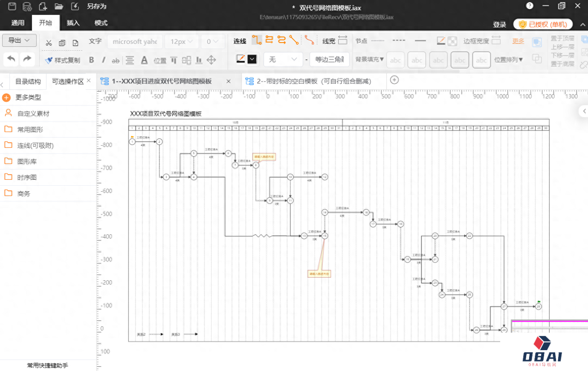The image size is (588, 371).
Task: Toggle italic text formatting
Action: pos(103,60)
